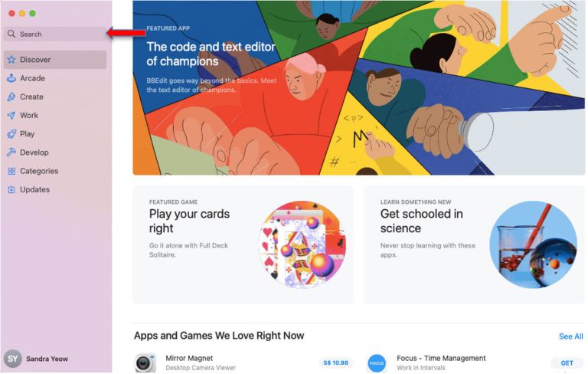The image size is (588, 374).
Task: Click the green window zoom button
Action: (x=33, y=13)
